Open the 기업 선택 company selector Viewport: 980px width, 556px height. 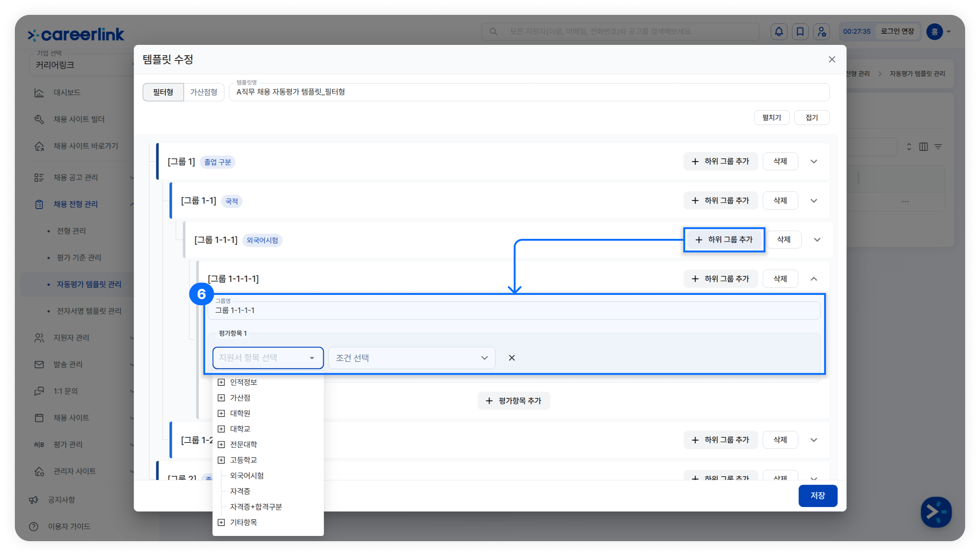(82, 65)
